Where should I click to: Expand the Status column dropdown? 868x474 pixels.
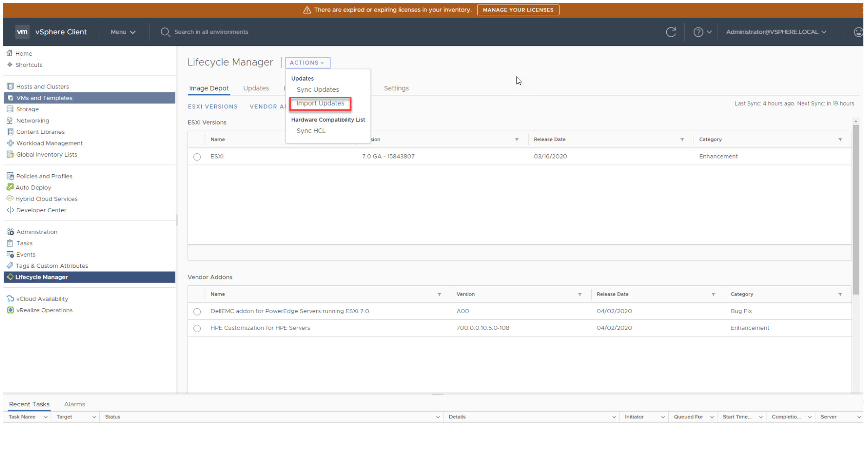[438, 417]
